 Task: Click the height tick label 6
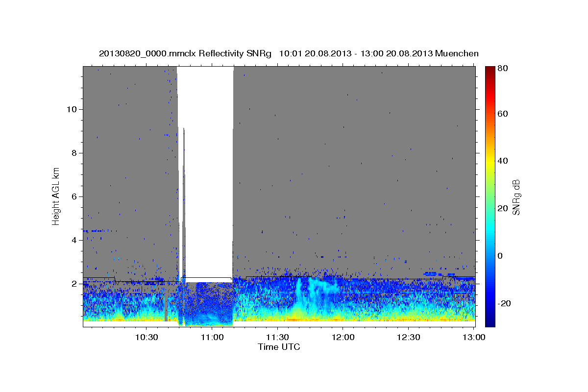(73, 196)
